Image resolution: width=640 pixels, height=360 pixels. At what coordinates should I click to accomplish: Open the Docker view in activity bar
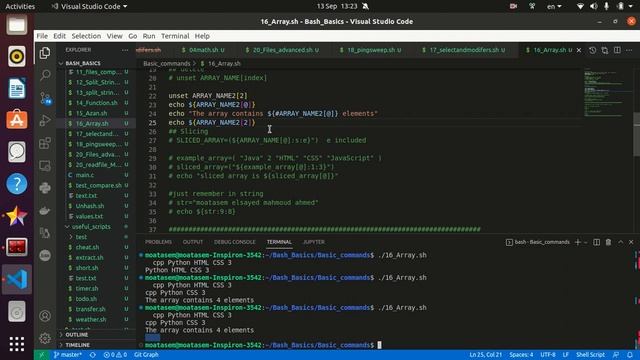45,211
